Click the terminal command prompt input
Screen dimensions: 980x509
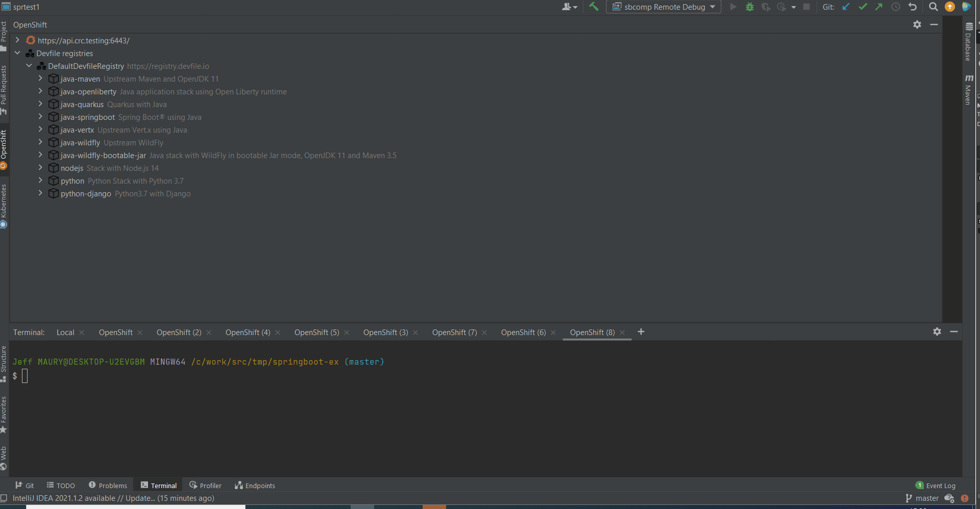pyautogui.click(x=25, y=376)
